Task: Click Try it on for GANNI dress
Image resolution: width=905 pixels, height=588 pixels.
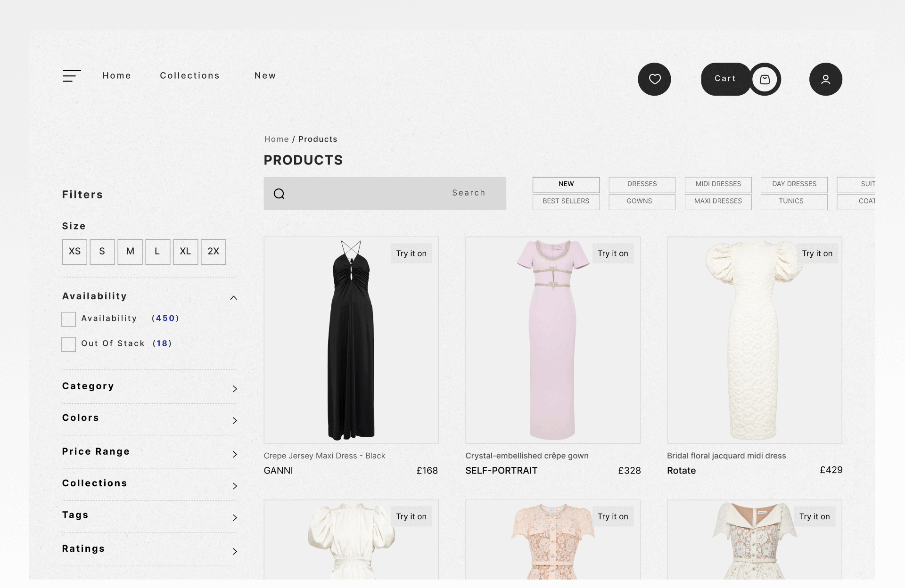Action: tap(411, 253)
